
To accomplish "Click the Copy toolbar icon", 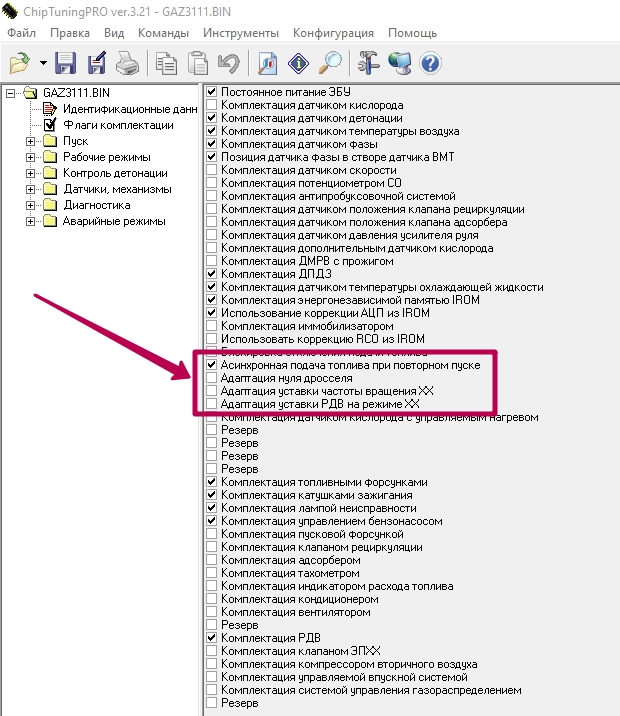I will [x=166, y=63].
